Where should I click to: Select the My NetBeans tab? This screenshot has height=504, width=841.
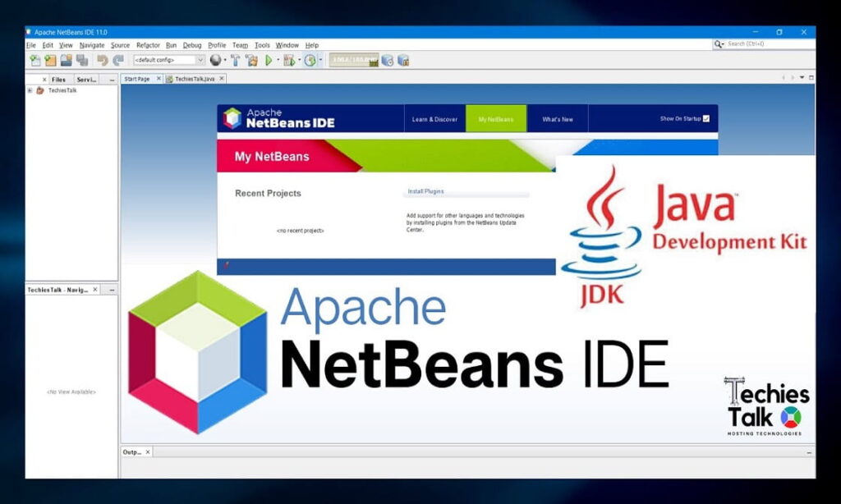pyautogui.click(x=496, y=119)
